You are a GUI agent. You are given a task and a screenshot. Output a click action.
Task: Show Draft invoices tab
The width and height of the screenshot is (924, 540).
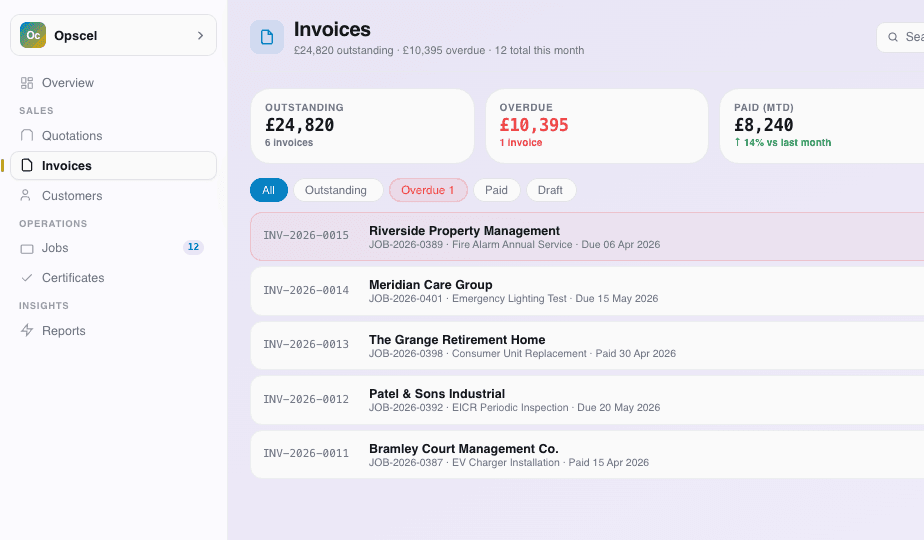[x=550, y=190]
